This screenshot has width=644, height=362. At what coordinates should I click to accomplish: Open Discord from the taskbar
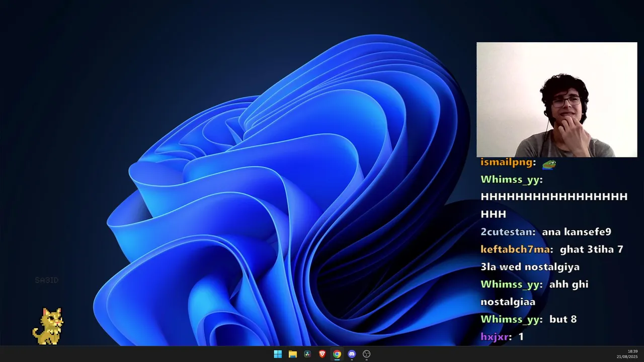(352, 354)
